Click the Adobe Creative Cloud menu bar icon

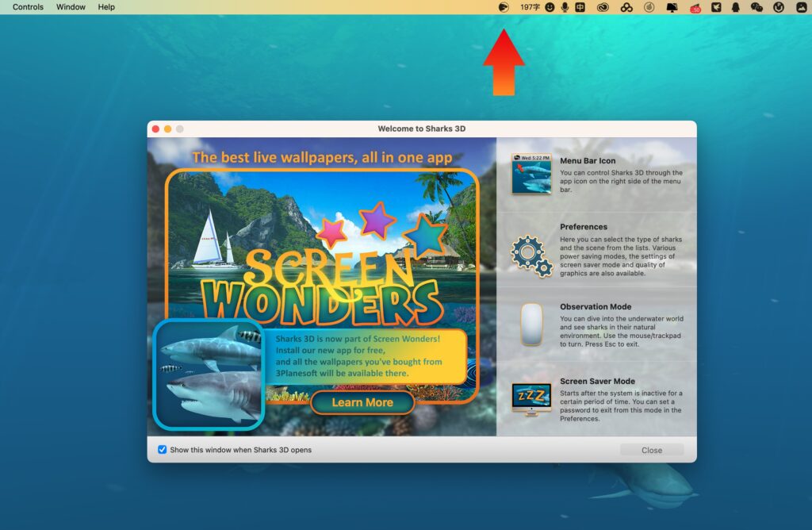tap(603, 7)
